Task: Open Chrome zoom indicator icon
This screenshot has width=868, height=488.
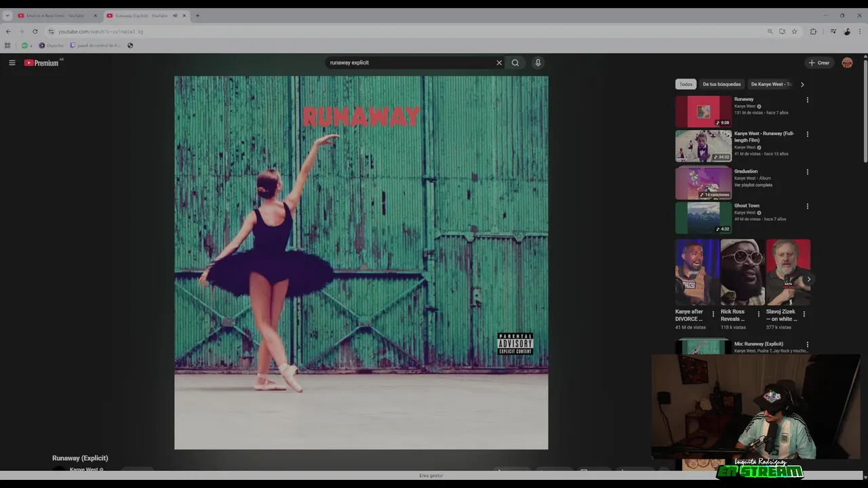Action: click(x=770, y=31)
